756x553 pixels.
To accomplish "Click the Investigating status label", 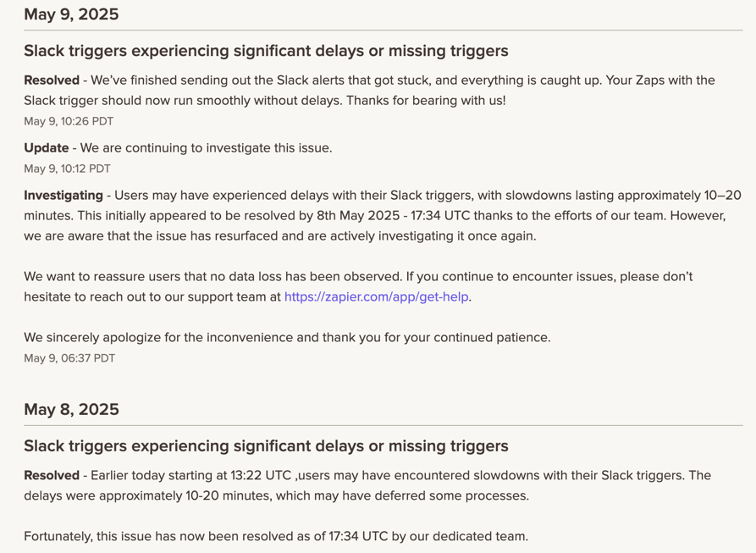I will coord(63,196).
